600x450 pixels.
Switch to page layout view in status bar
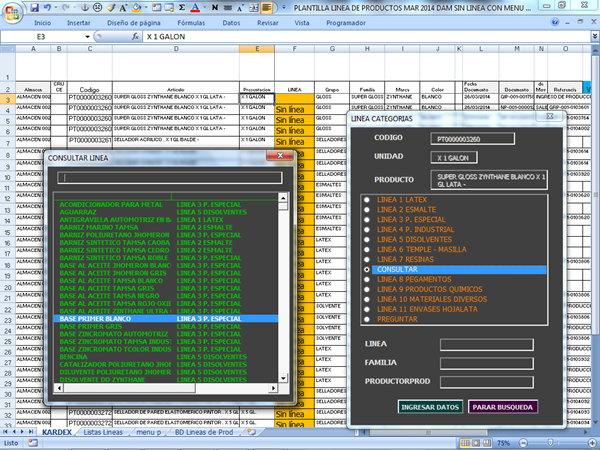point(476,443)
